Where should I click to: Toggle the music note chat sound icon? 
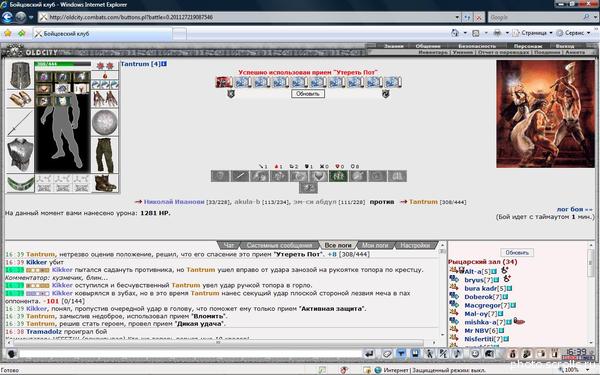458,354
